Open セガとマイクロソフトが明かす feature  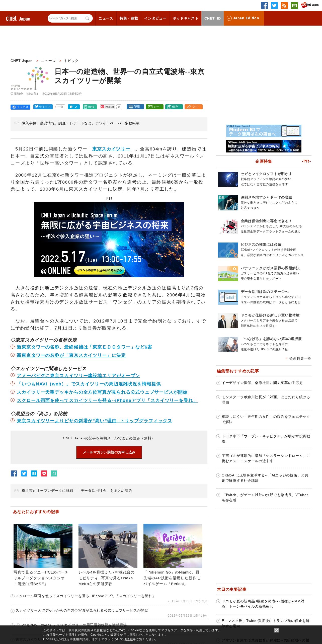coord(266,174)
